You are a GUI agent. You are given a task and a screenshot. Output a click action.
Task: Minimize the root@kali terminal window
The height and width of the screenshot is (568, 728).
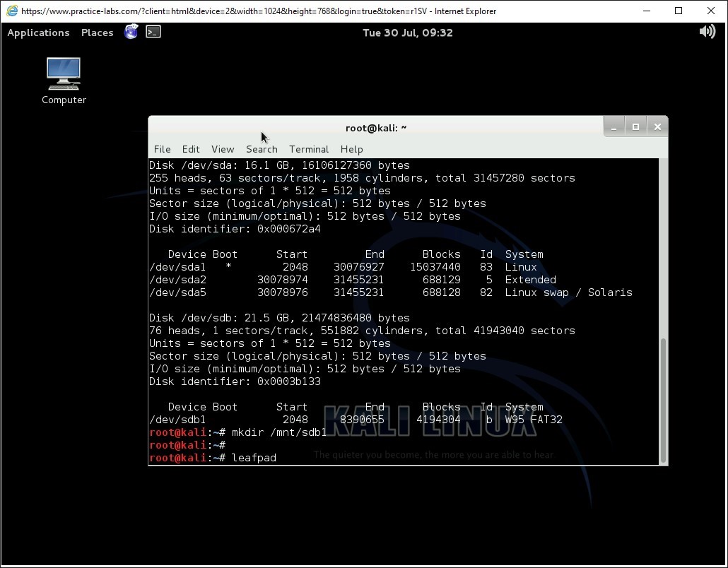[613, 127]
